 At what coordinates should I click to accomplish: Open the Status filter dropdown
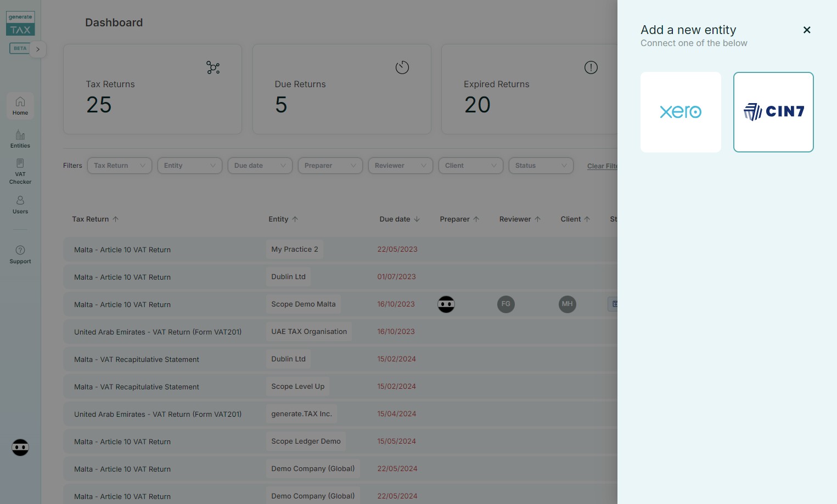541,166
